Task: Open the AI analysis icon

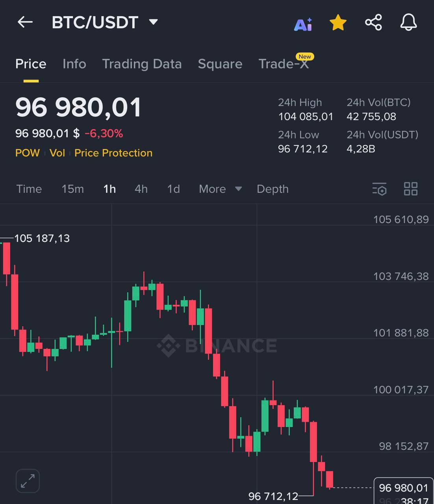Action: 303,24
